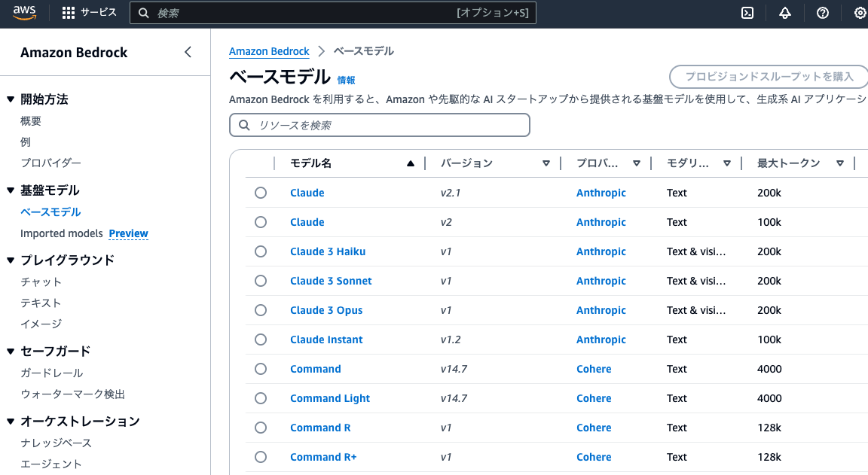Viewport: 868px width, 475px height.
Task: Choose the Command R+ radio button
Action: tap(261, 457)
